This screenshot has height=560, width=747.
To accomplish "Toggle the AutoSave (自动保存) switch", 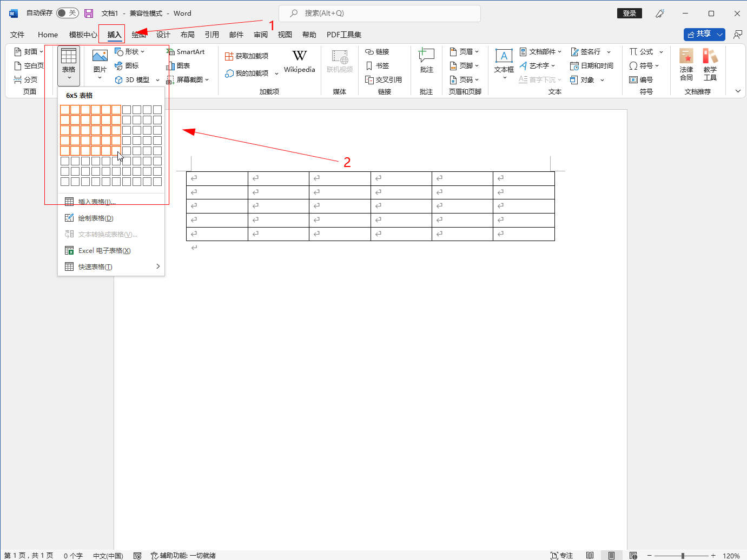I will [x=67, y=13].
